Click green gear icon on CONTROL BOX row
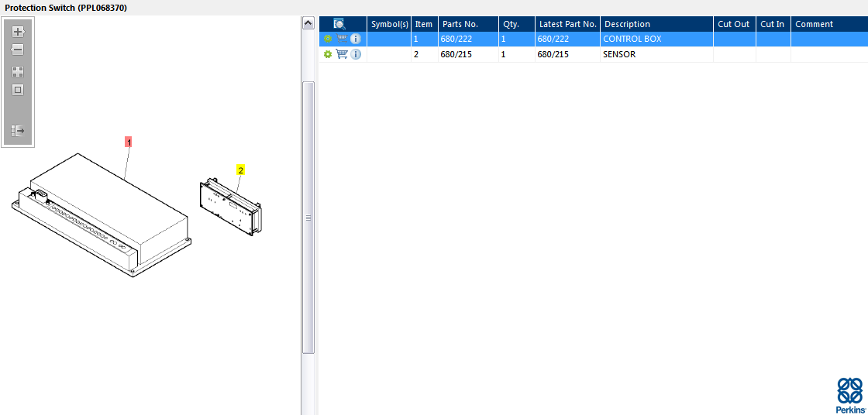 pos(328,39)
